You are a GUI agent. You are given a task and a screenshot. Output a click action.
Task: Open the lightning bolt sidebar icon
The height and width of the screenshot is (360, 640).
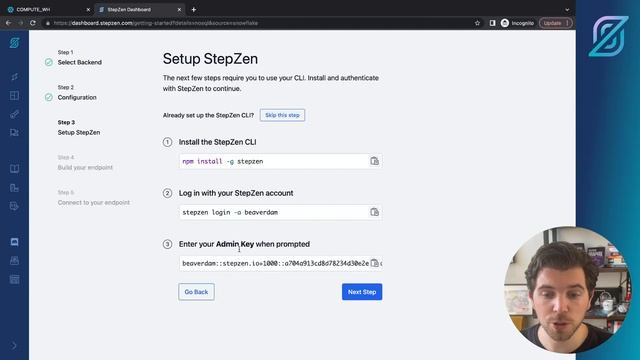14,77
